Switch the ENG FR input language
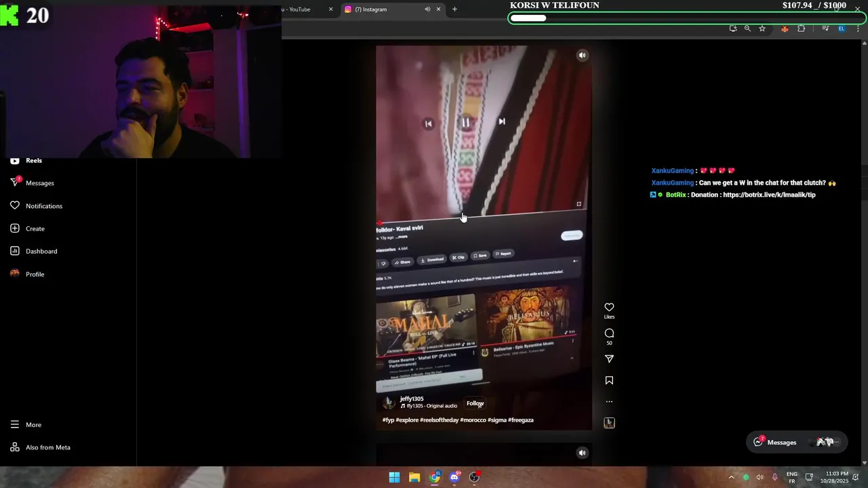Image resolution: width=868 pixels, height=488 pixels. coord(791,477)
